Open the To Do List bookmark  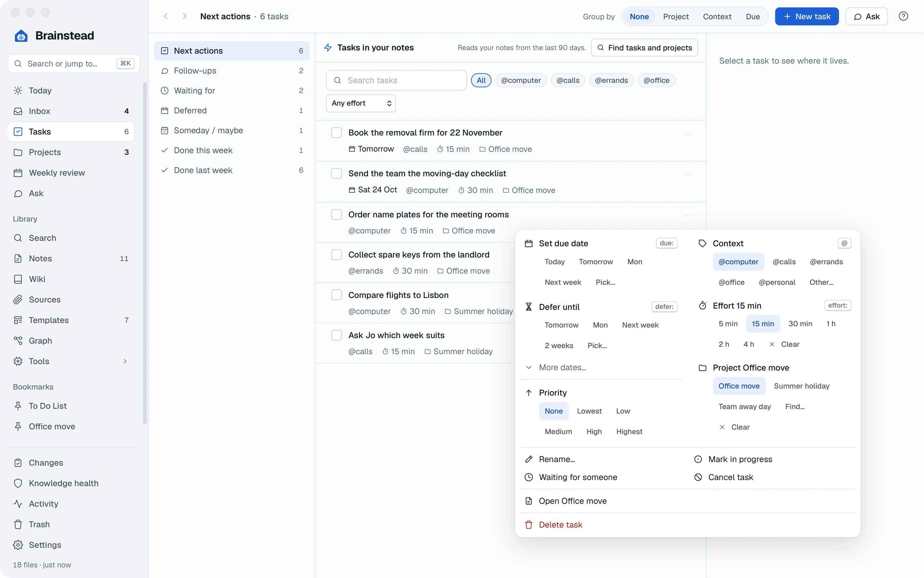pos(71,406)
